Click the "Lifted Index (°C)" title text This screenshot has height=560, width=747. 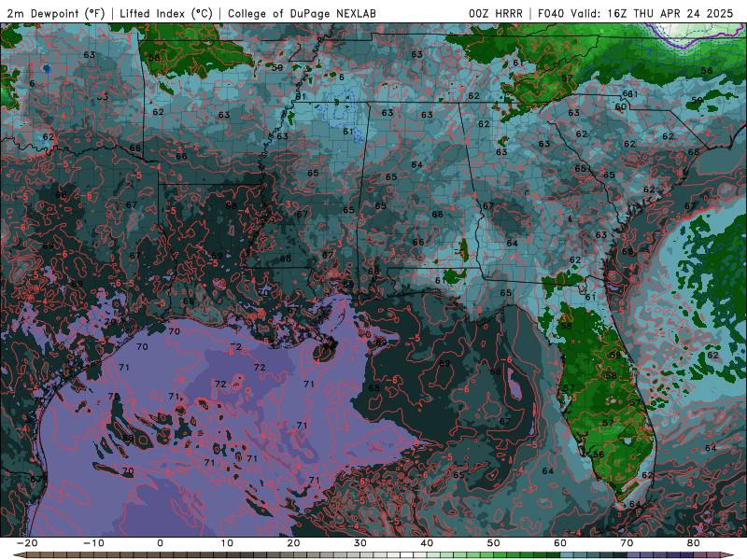click(x=166, y=14)
